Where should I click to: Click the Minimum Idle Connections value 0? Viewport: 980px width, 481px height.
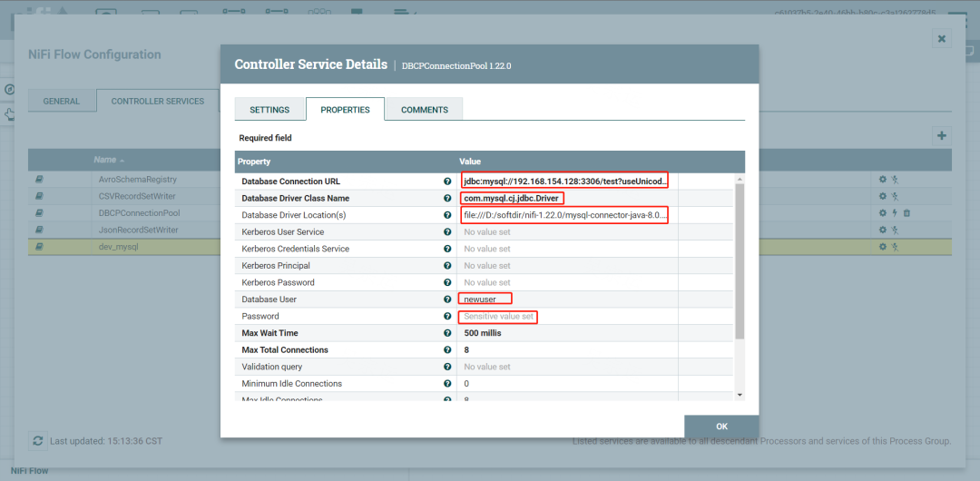(467, 384)
